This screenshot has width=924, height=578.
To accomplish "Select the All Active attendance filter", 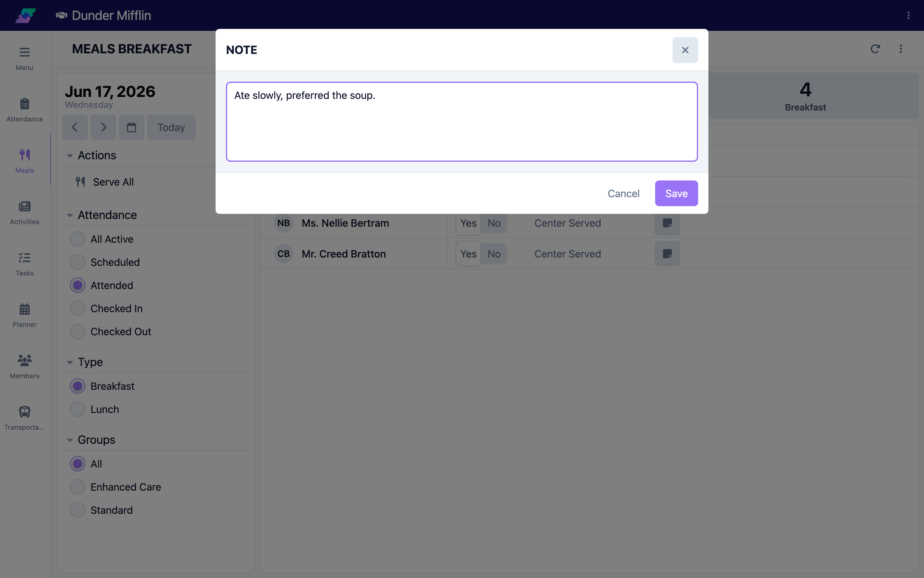I will pyautogui.click(x=102, y=239).
